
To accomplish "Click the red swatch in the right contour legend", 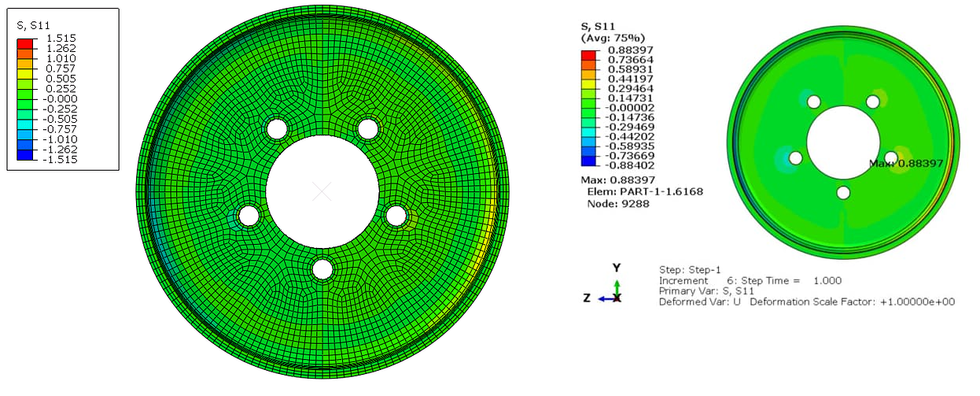I will point(588,54).
